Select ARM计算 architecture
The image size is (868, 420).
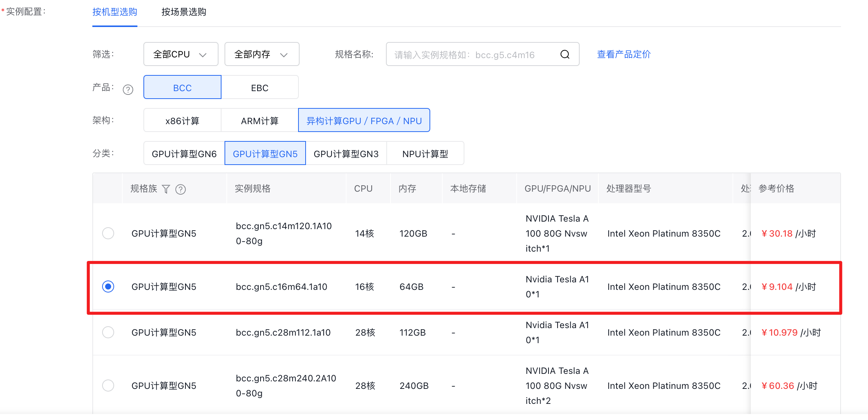[260, 120]
